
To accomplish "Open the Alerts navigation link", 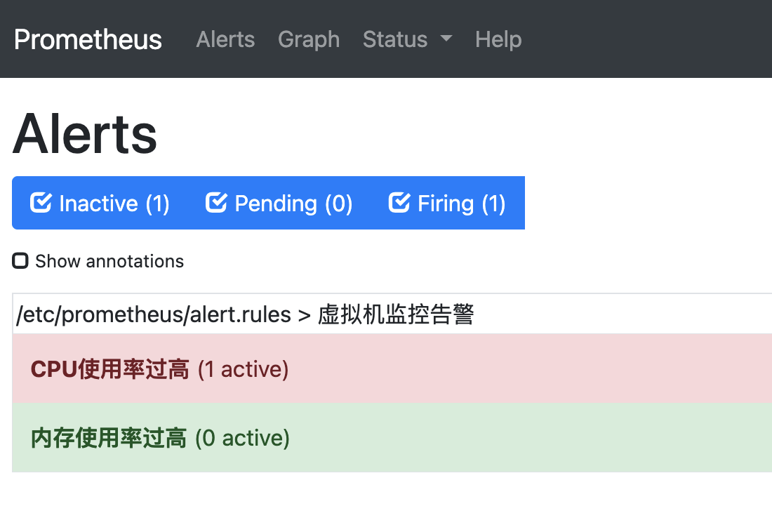I will (x=225, y=39).
